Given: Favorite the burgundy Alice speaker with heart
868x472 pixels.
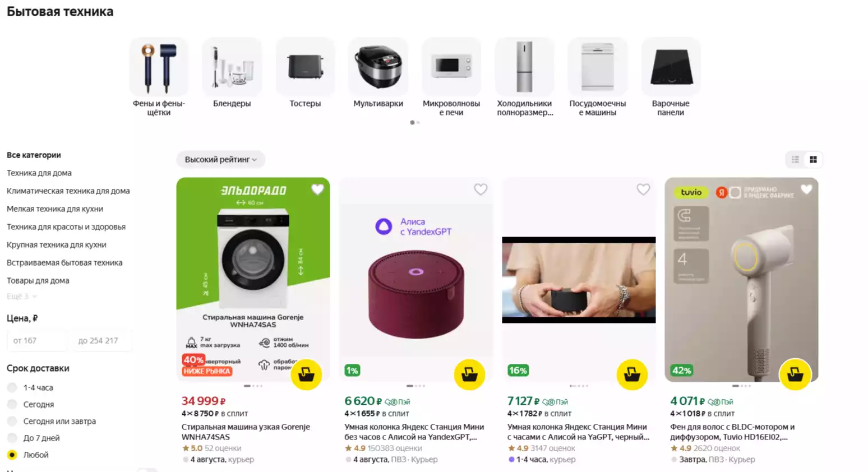Looking at the screenshot, I should 481,189.
